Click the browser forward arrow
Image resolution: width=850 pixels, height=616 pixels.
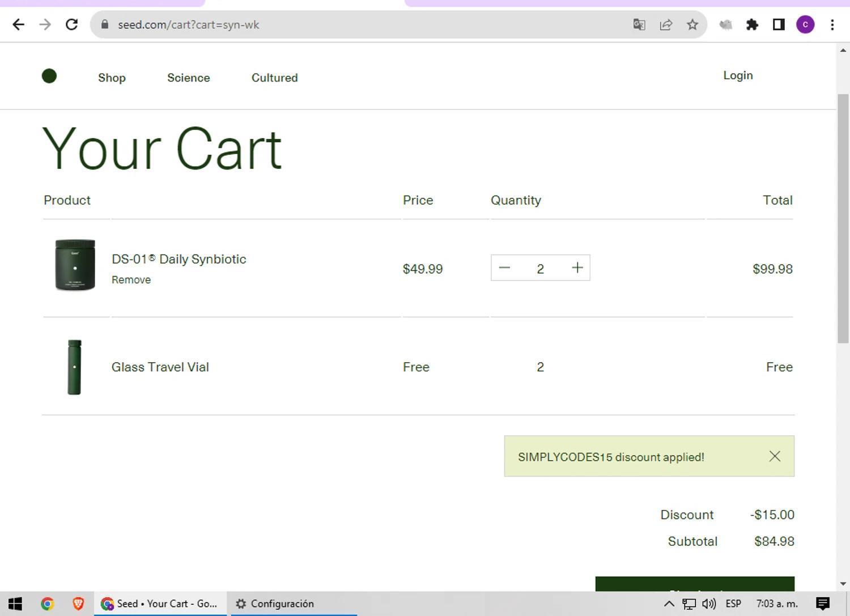coord(45,24)
